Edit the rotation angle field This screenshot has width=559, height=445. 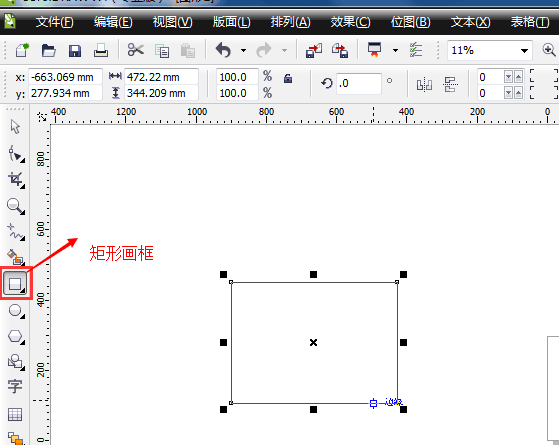[359, 83]
